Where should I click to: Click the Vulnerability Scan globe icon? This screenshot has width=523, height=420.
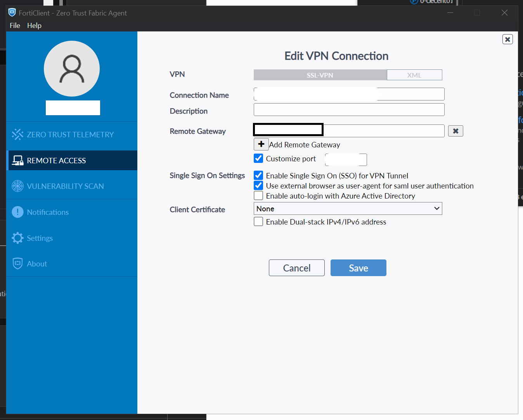pos(17,186)
